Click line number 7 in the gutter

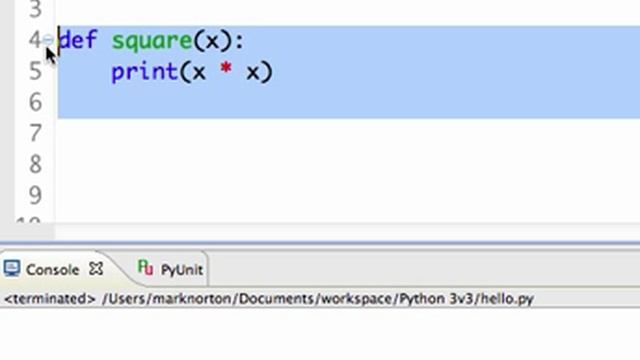click(x=36, y=133)
